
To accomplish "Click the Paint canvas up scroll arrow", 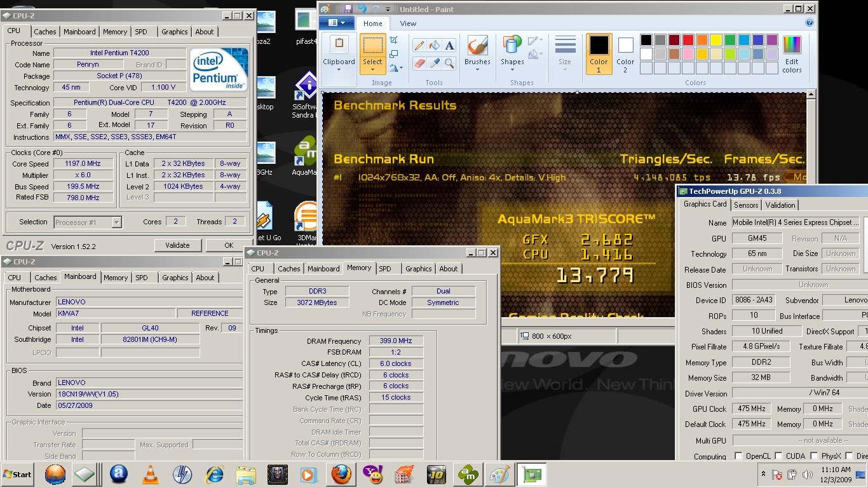I will [810, 95].
